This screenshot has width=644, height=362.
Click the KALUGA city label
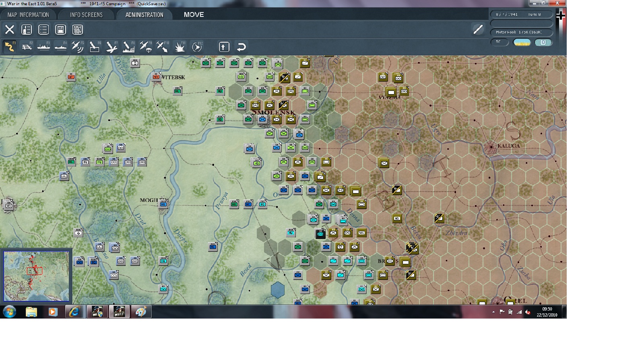click(x=509, y=146)
